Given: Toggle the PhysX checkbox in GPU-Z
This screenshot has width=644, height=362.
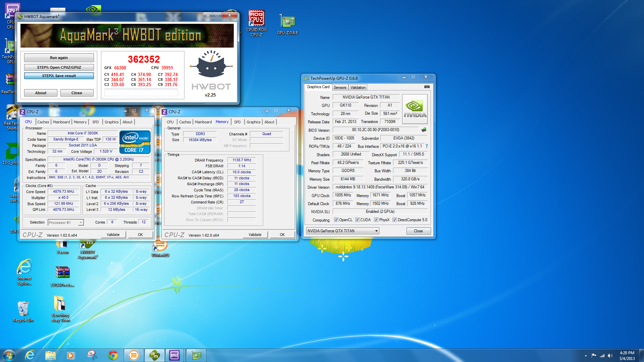Looking at the screenshot, I should 376,220.
